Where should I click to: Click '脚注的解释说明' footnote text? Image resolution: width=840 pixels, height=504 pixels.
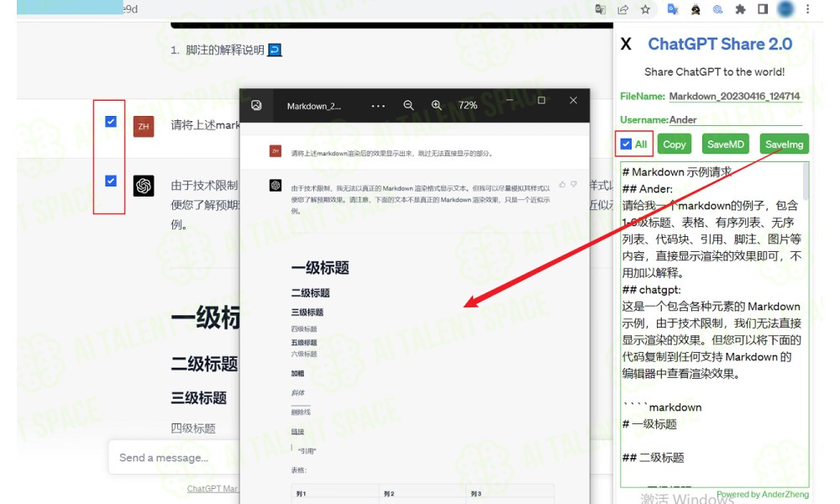pos(225,50)
